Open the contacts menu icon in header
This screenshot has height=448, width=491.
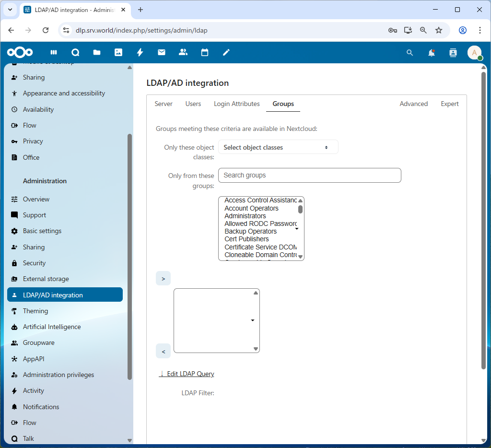[x=453, y=53]
